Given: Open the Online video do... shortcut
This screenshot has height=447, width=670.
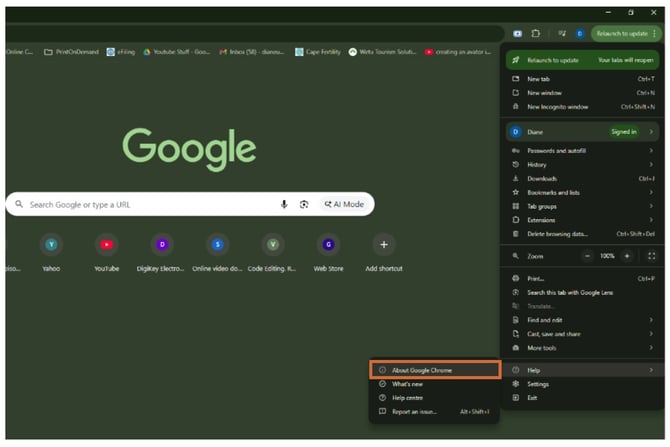Looking at the screenshot, I should pyautogui.click(x=217, y=252).
